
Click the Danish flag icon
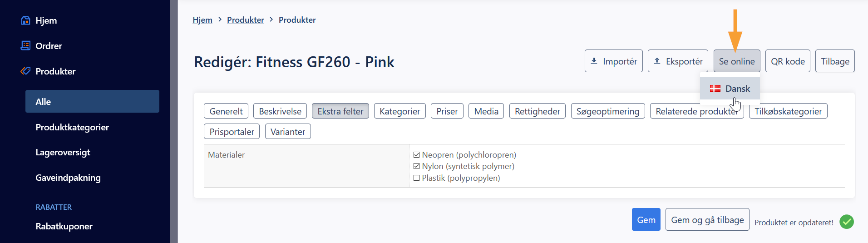pos(715,89)
